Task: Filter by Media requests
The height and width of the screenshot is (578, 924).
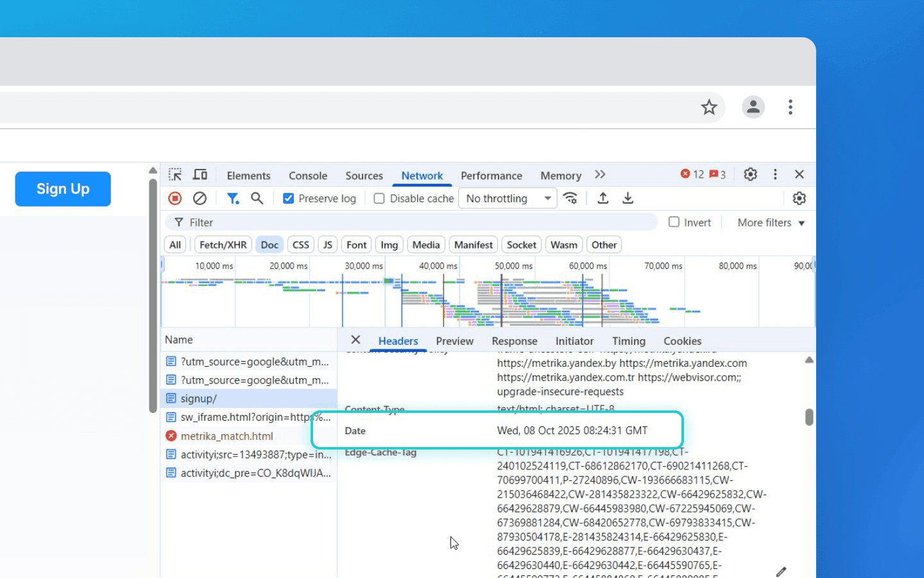Action: 426,245
